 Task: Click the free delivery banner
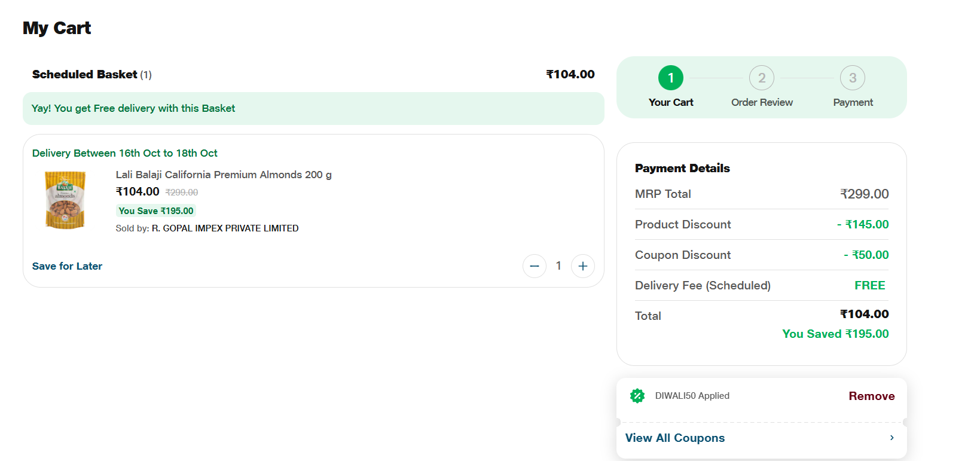click(313, 108)
